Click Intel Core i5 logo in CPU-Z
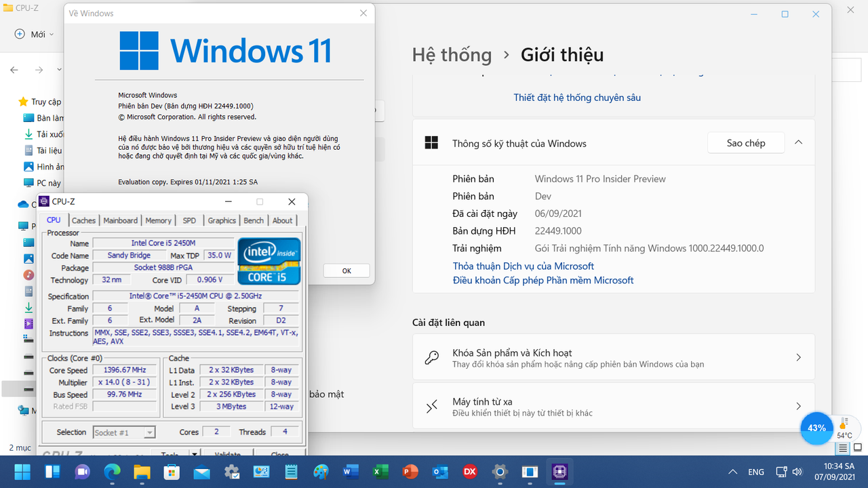The height and width of the screenshot is (488, 868). pos(269,261)
